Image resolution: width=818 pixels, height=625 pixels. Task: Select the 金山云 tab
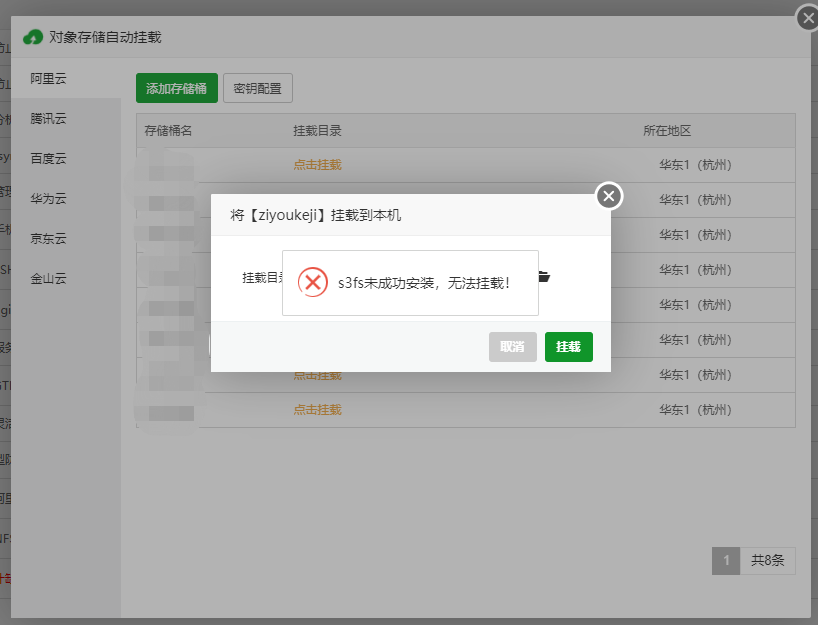(66, 279)
